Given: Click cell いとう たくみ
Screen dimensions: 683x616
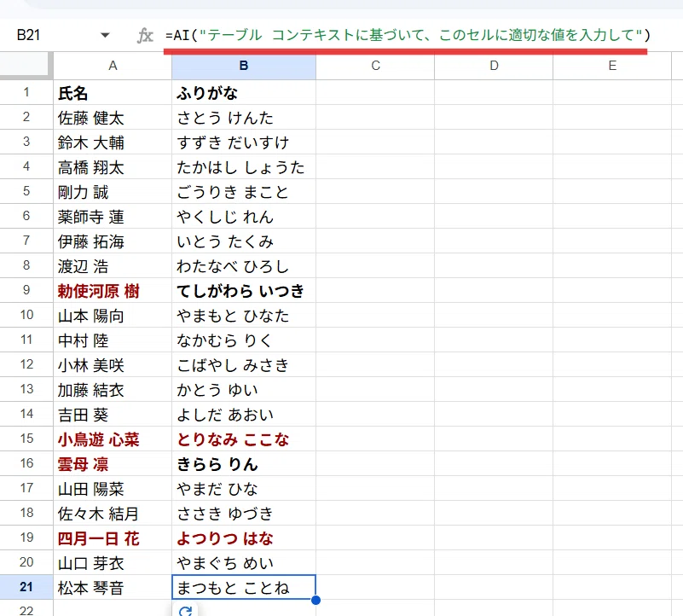Looking at the screenshot, I should [244, 241].
